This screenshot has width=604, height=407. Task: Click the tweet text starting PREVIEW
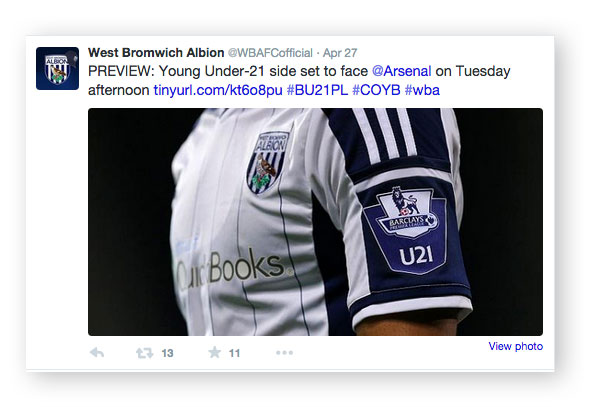299,80
